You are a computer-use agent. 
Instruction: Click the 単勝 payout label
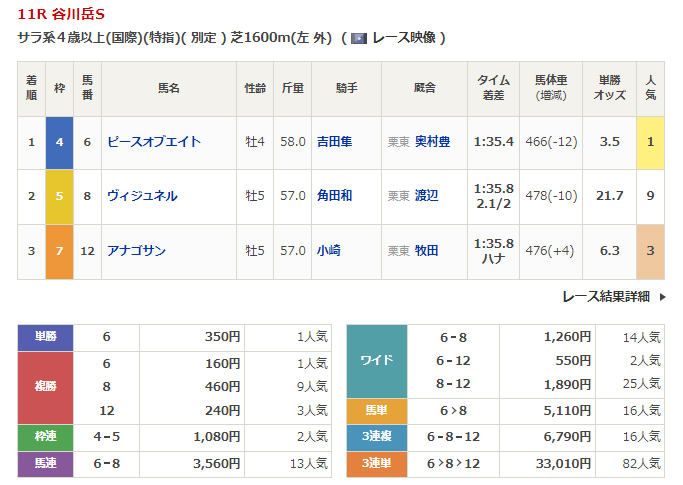tap(46, 337)
